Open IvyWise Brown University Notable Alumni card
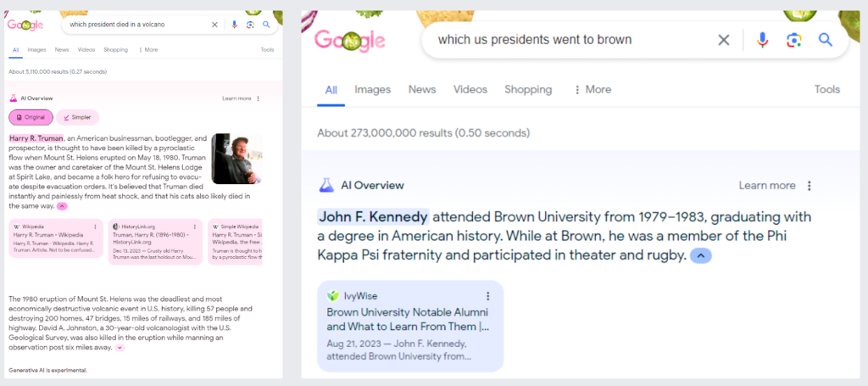 pos(410,326)
